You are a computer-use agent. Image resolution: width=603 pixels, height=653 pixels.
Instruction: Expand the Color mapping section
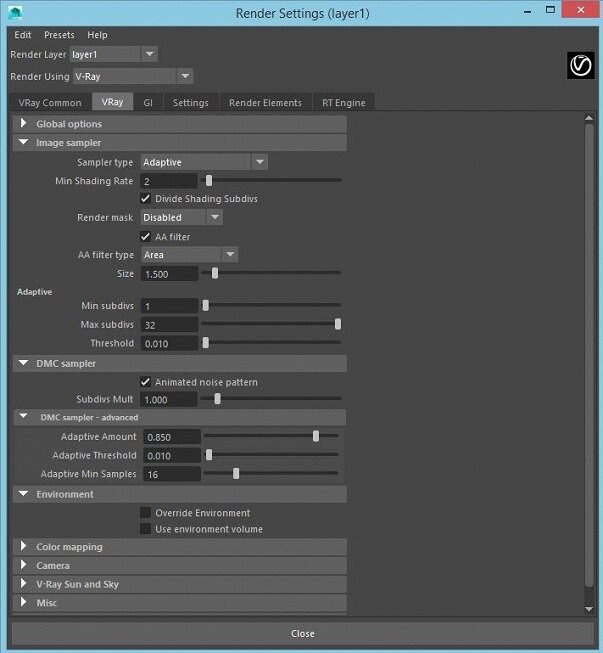coord(180,547)
